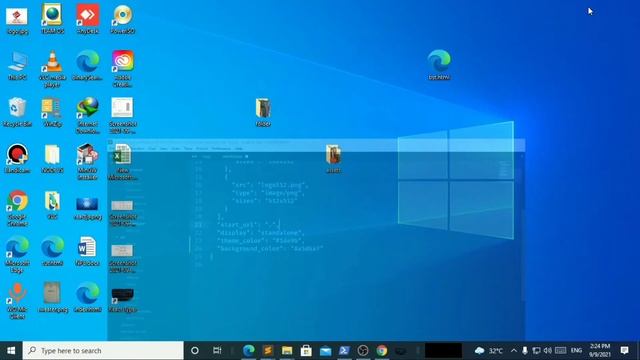Open This PC desktop icon

(17, 65)
